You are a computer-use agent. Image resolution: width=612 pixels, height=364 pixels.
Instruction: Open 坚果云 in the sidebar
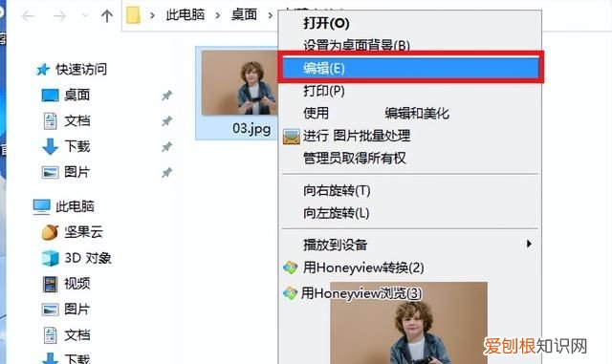(83, 232)
